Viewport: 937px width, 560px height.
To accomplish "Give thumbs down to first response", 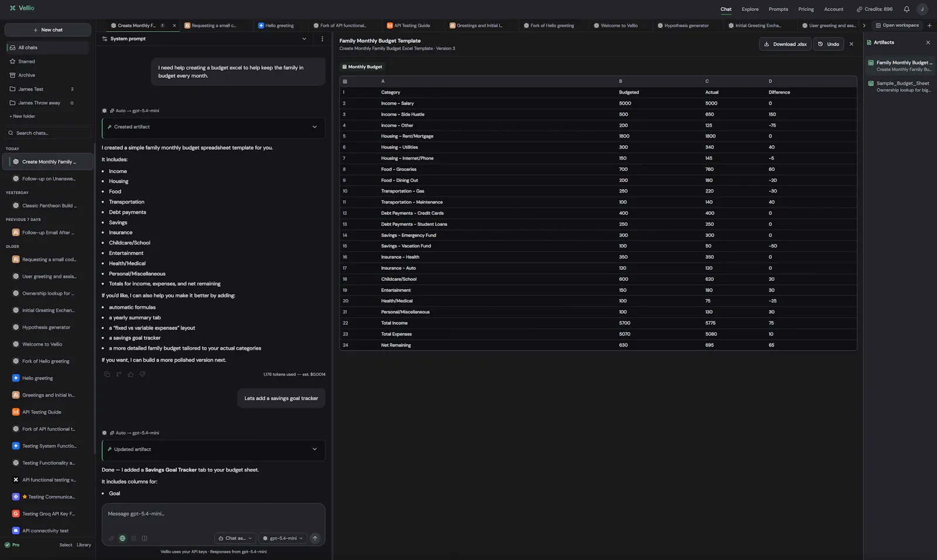I will pyautogui.click(x=142, y=375).
